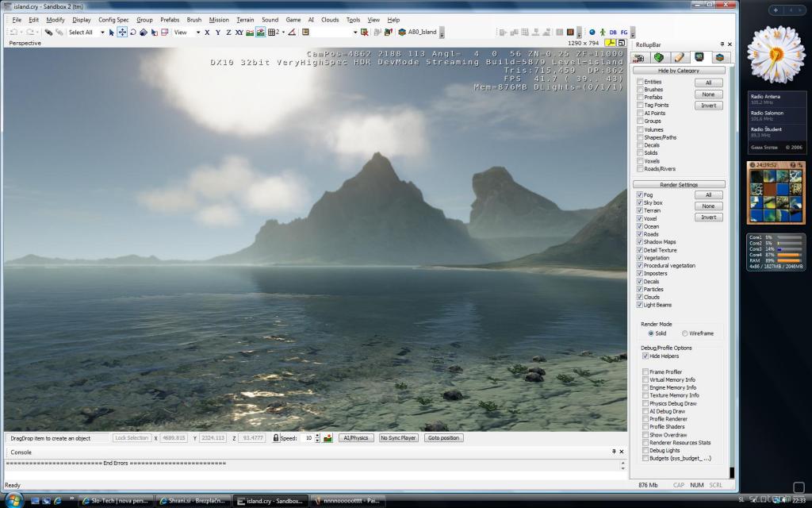Click None in Render Settings
The height and width of the screenshot is (508, 812).
tap(708, 206)
